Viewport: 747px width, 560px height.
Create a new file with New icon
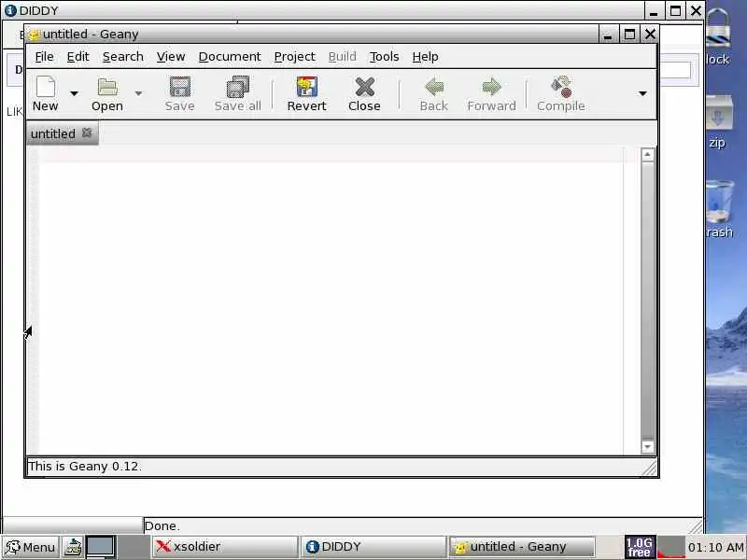tap(46, 87)
